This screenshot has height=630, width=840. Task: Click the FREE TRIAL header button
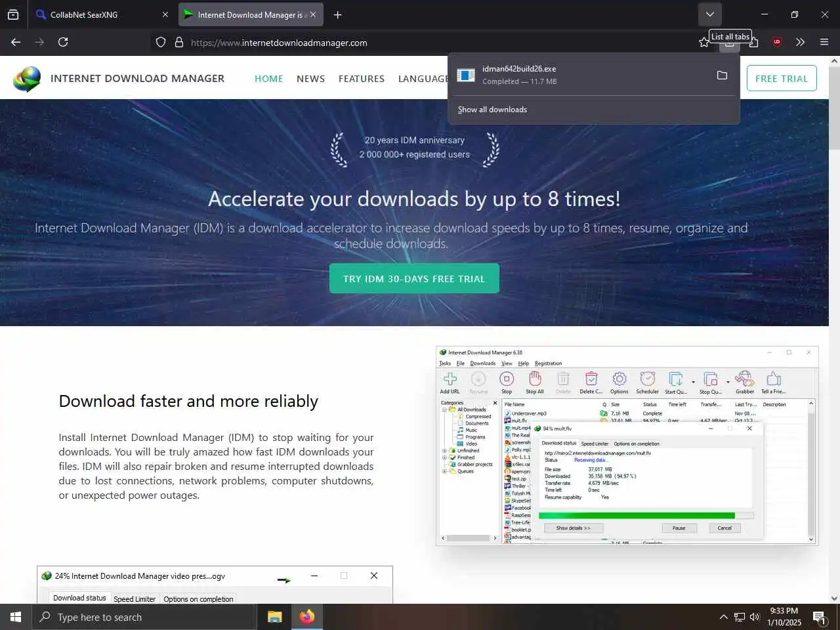(782, 78)
